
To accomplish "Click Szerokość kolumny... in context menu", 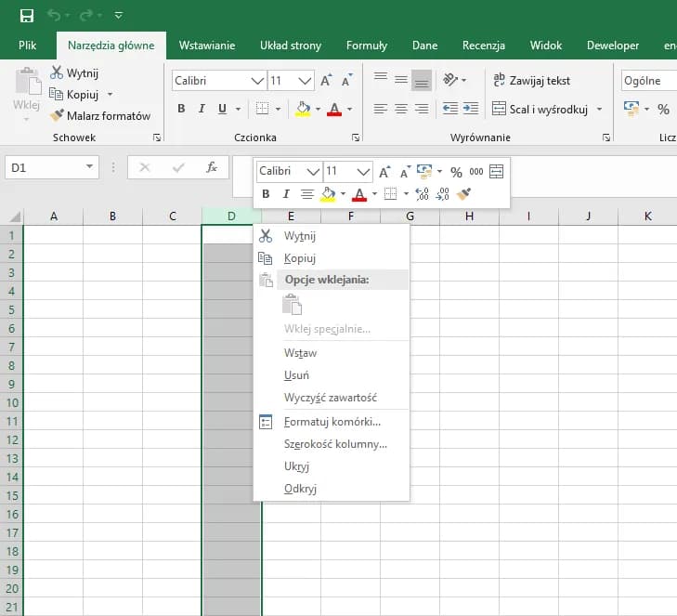I will (x=335, y=444).
